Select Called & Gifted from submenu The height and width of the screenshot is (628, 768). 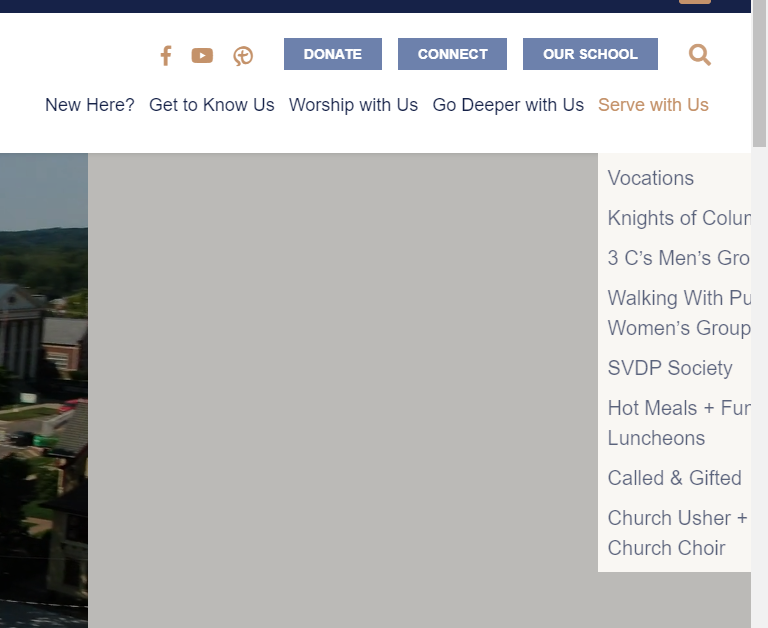click(675, 478)
